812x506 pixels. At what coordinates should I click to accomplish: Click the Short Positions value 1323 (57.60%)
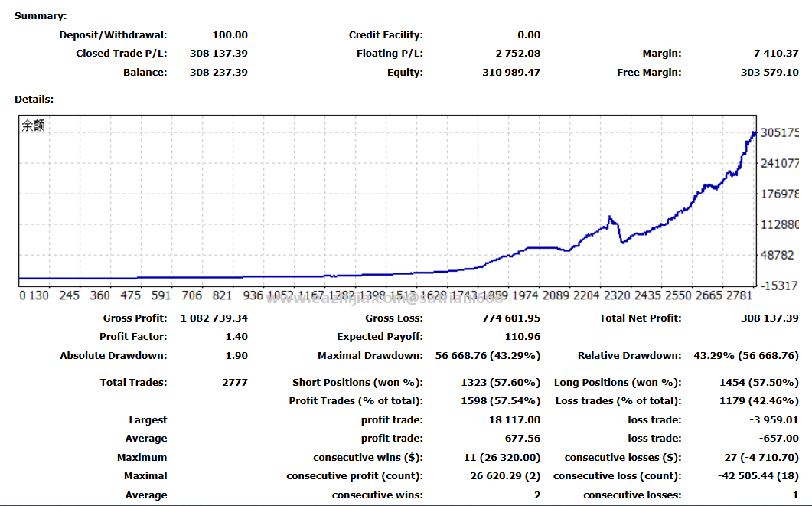point(501,383)
